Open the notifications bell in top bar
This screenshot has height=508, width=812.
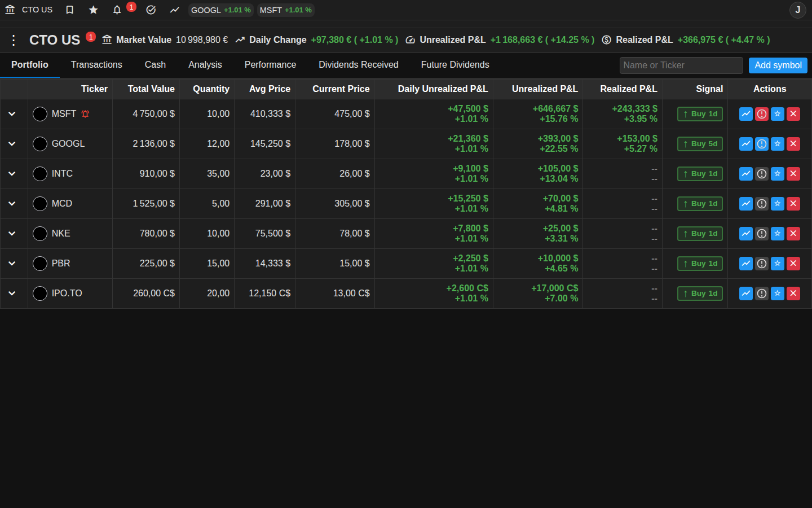(x=117, y=10)
